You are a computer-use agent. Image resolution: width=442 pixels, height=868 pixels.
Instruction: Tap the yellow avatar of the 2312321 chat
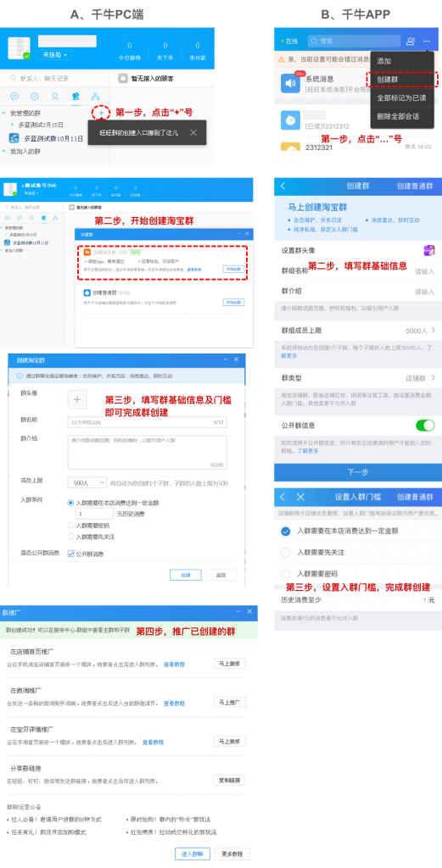coord(290,147)
